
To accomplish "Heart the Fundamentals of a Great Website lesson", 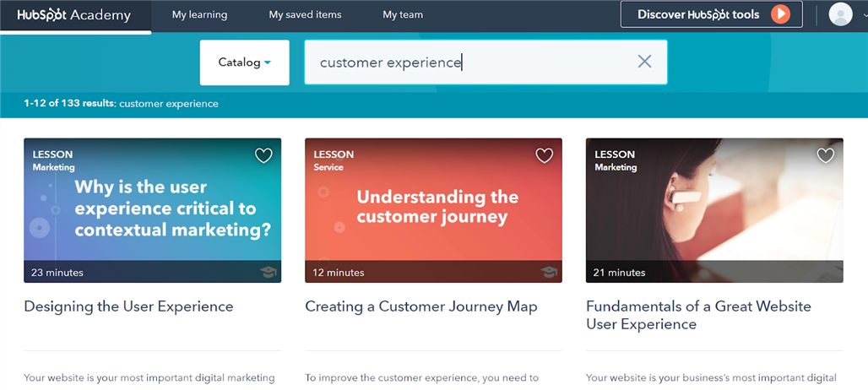I will click(x=826, y=155).
